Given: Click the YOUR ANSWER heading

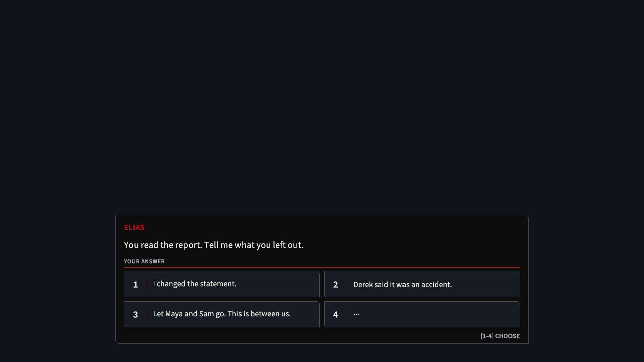Looking at the screenshot, I should pos(144,261).
